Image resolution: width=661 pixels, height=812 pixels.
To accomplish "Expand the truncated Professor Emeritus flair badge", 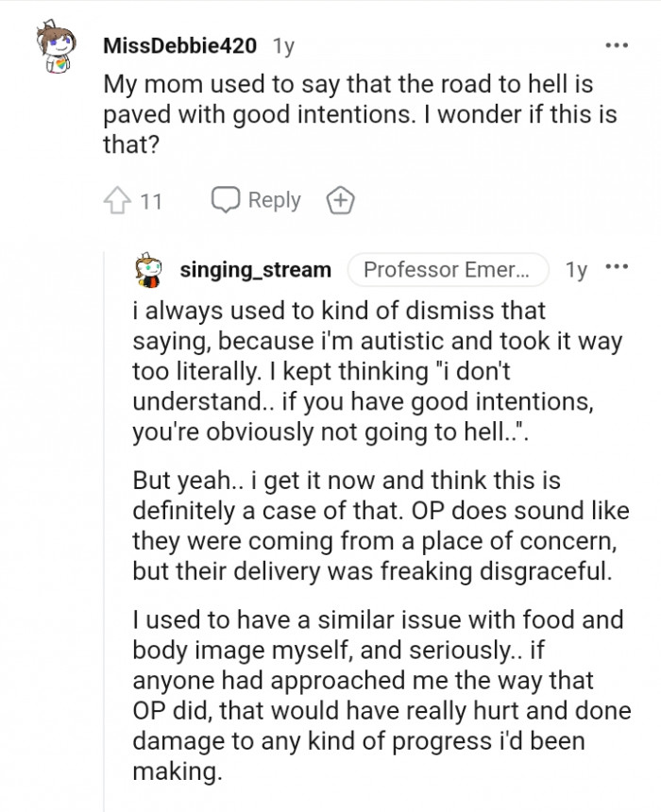I will 450,270.
